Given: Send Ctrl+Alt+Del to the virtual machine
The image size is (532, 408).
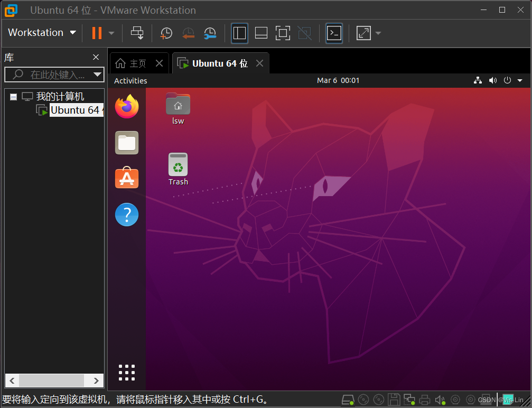Looking at the screenshot, I should tap(137, 33).
